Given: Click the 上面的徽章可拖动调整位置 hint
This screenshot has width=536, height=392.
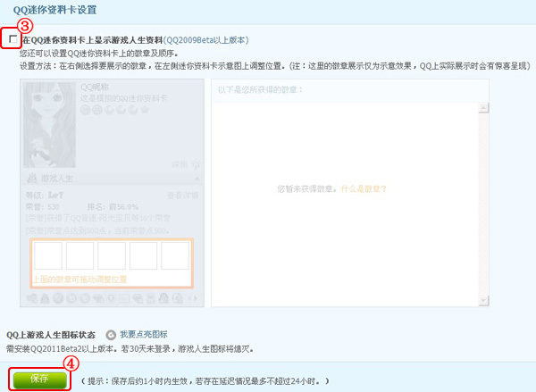Looking at the screenshot, I should pos(80,279).
